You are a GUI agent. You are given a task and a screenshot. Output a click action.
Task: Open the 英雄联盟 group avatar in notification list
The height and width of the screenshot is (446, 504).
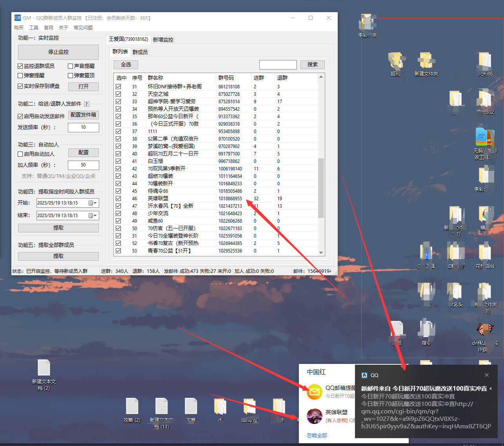tap(315, 416)
